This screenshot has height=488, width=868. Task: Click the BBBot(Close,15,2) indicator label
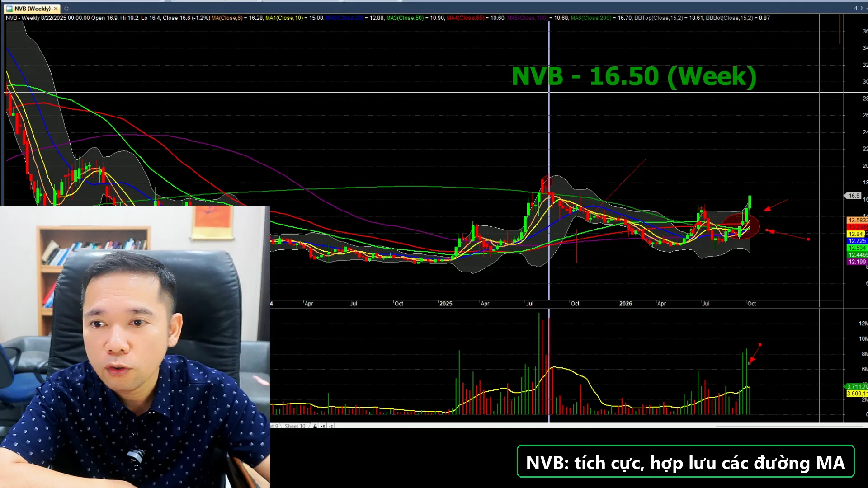pyautogui.click(x=729, y=18)
